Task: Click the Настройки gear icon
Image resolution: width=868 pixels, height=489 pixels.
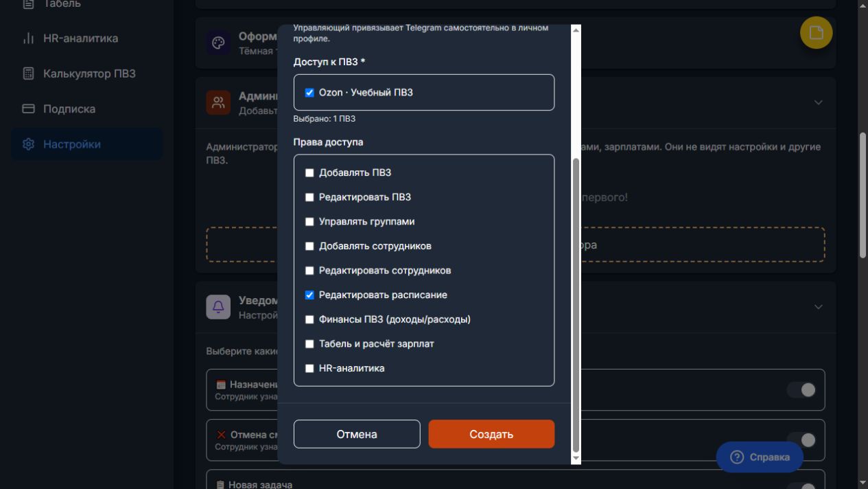Action: [x=28, y=144]
